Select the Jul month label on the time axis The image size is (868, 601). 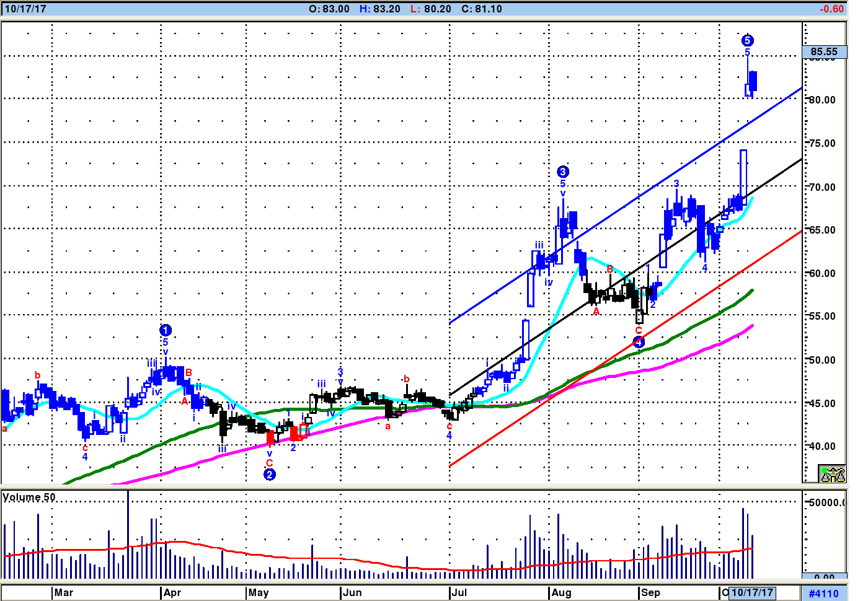(459, 592)
